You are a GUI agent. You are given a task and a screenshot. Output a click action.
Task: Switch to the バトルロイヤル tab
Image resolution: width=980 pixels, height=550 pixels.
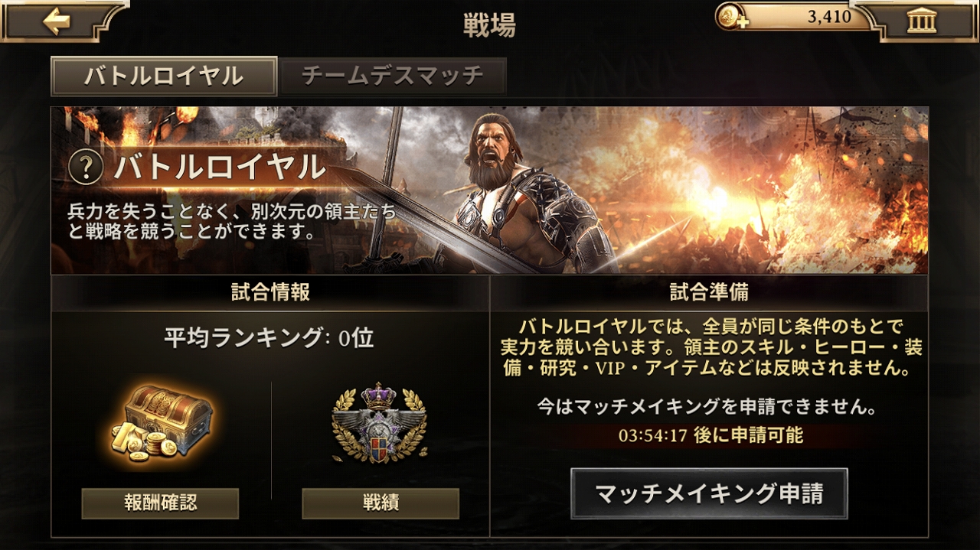[x=164, y=76]
